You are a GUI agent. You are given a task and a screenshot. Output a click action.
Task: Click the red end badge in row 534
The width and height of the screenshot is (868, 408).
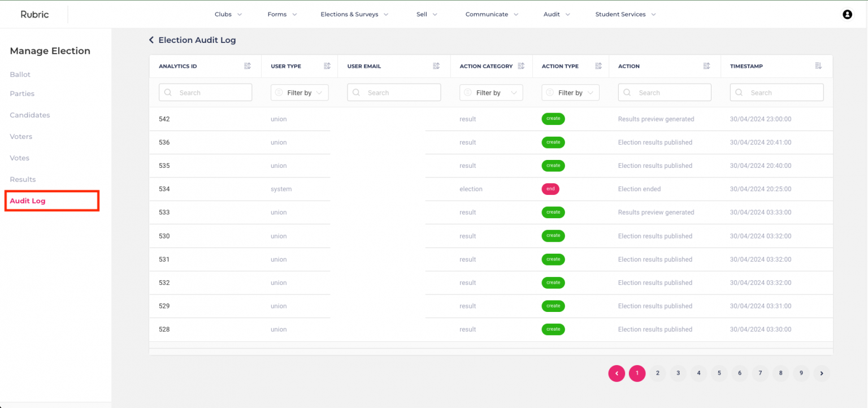[550, 189]
